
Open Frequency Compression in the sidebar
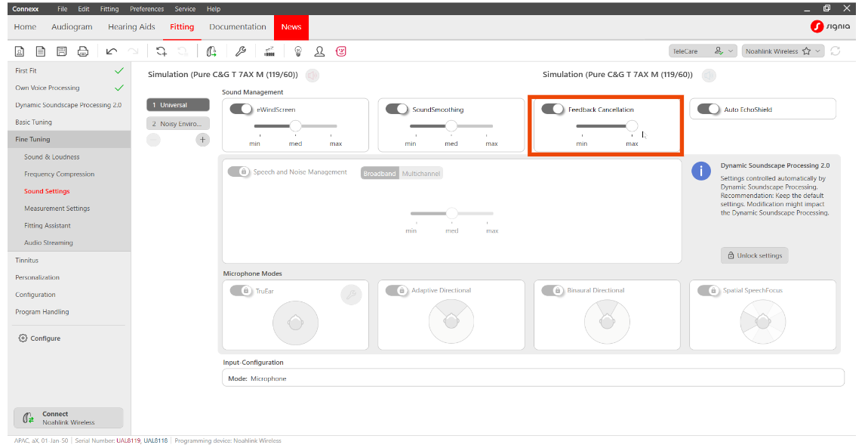click(59, 174)
